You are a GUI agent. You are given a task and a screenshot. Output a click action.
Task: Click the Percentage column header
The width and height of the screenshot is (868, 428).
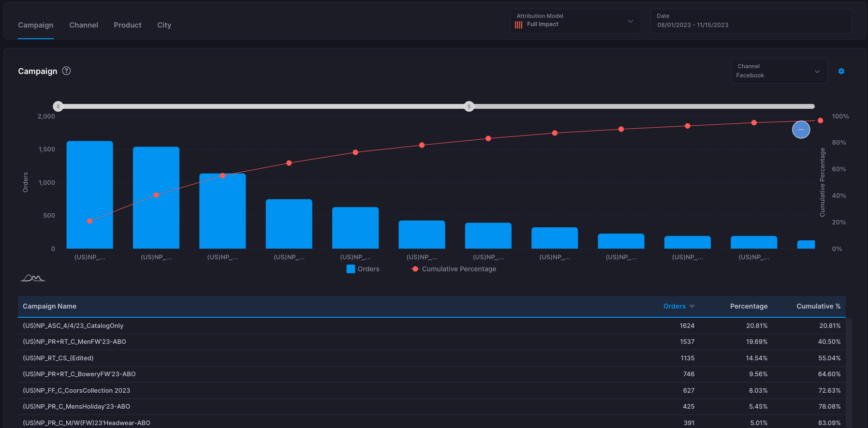click(749, 306)
